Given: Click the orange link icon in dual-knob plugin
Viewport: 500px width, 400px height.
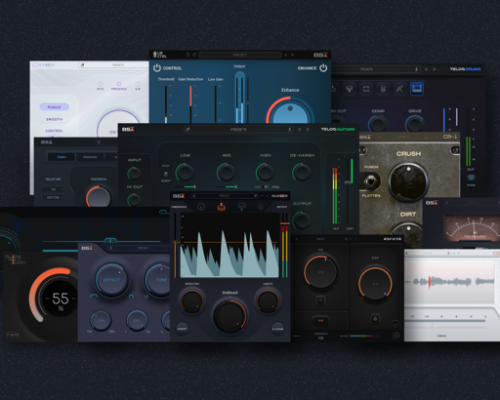Looking at the screenshot, I should 320,320.
